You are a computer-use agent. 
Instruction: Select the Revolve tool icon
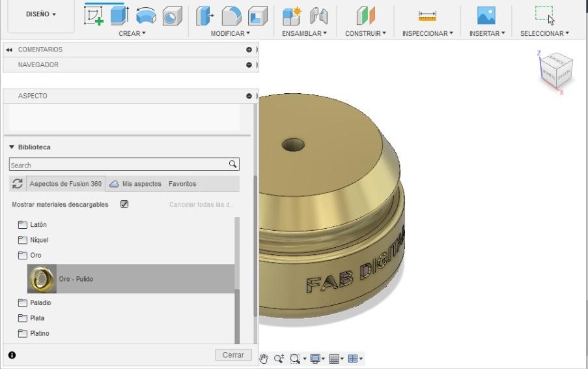coord(146,16)
